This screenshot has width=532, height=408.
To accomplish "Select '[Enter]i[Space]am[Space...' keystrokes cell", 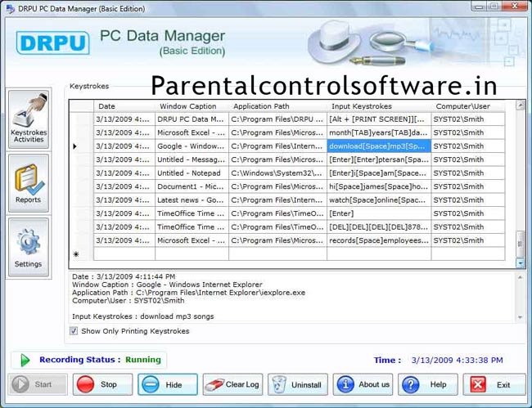I will (x=379, y=173).
